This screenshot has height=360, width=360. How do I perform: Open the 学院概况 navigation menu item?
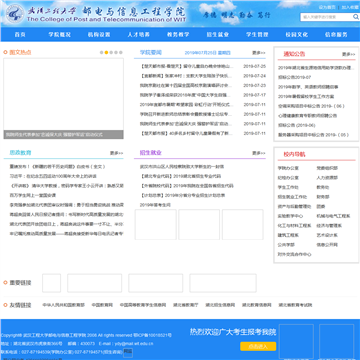[x=60, y=34]
